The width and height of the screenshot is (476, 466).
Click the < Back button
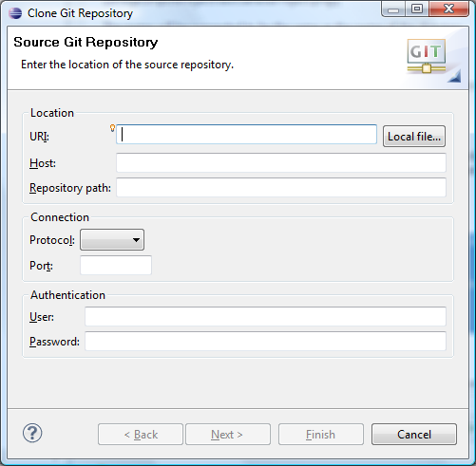tap(141, 435)
